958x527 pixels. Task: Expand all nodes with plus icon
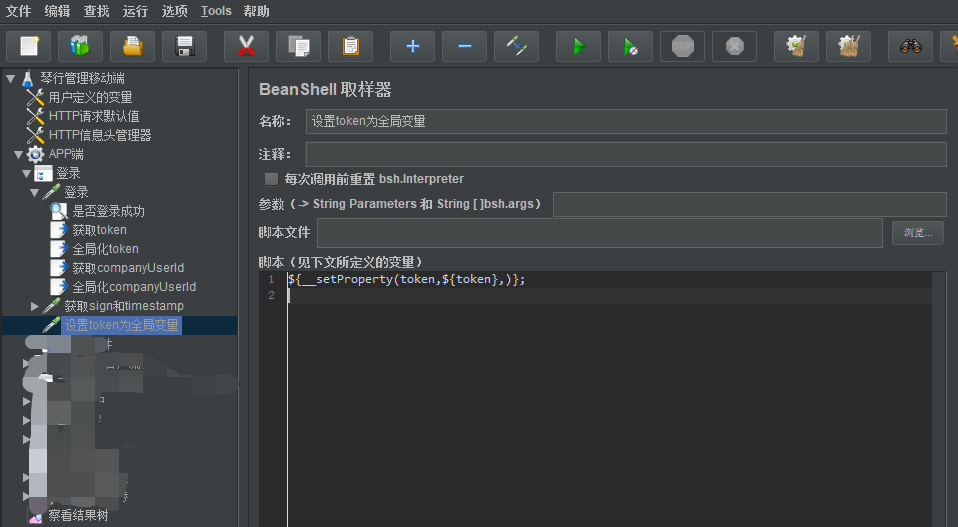412,46
